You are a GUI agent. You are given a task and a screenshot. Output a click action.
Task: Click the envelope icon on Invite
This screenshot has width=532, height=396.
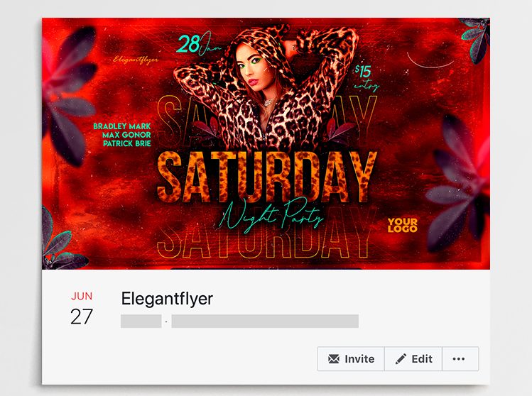click(334, 358)
